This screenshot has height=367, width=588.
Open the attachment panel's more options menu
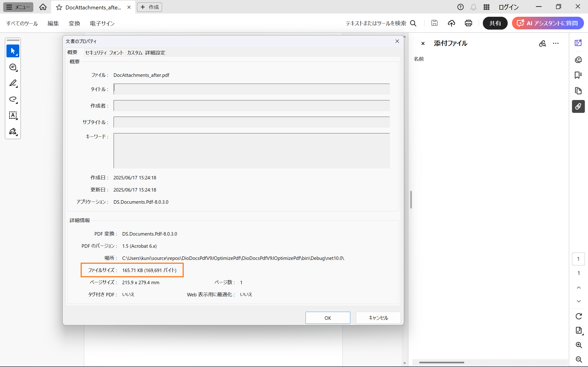(x=556, y=43)
